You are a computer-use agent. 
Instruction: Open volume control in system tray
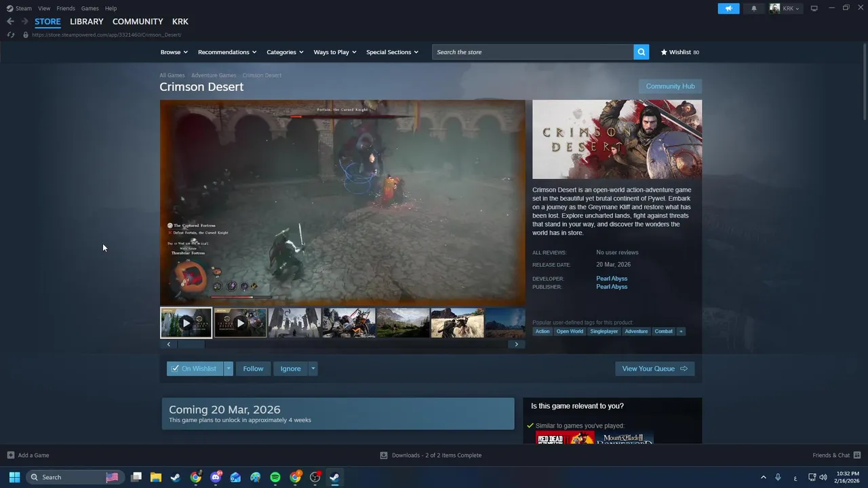(x=823, y=477)
